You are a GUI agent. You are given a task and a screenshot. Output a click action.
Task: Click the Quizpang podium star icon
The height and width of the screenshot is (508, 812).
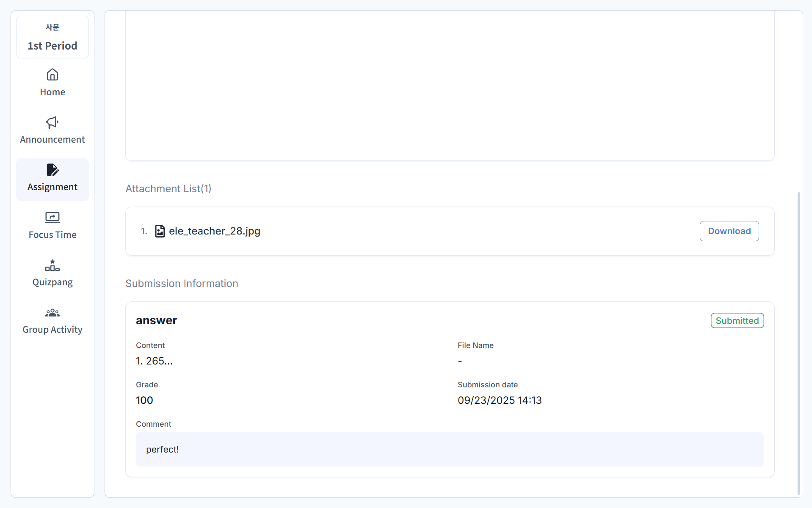coord(52,265)
